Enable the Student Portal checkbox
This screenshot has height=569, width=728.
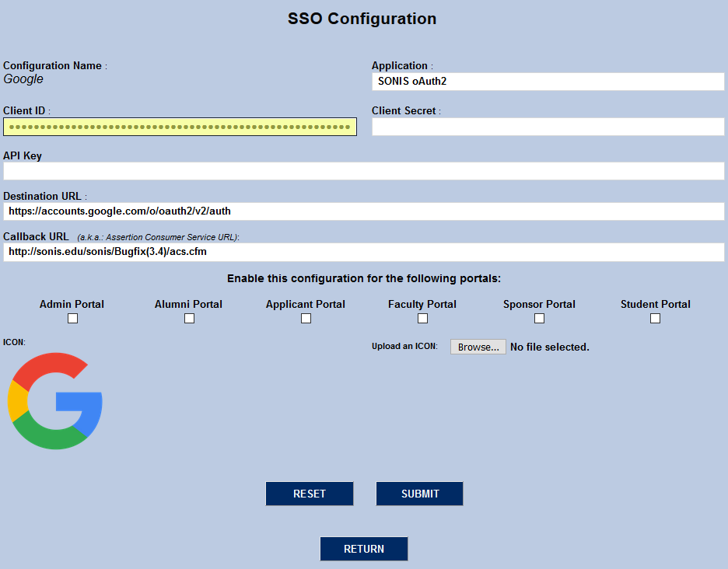[x=655, y=318]
